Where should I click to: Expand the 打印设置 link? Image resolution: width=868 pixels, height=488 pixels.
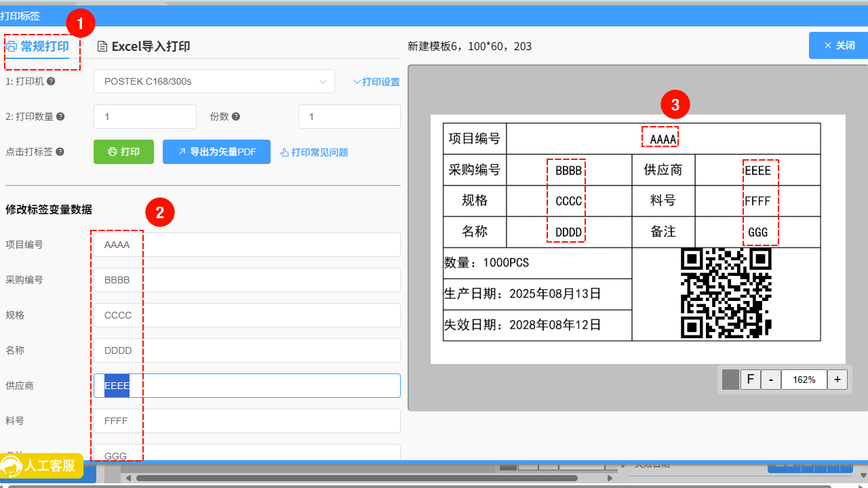click(x=377, y=82)
